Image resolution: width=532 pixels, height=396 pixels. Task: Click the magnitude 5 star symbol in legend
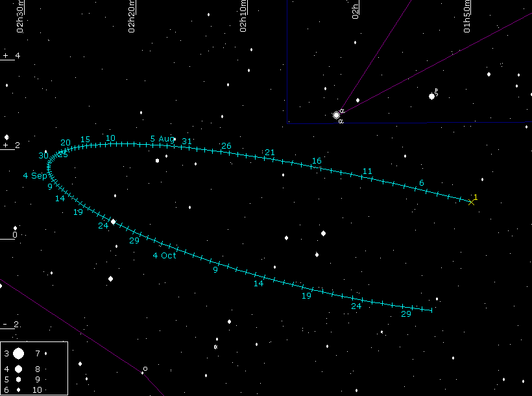point(18,379)
